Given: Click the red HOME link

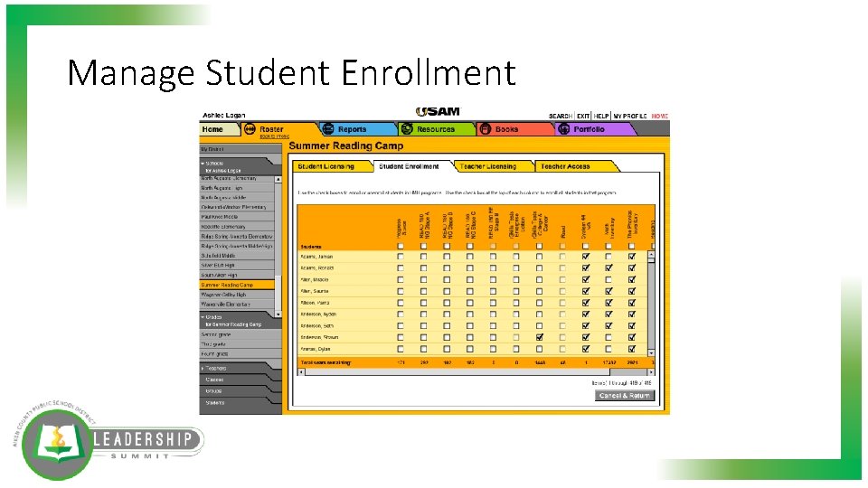Looking at the screenshot, I should (x=660, y=117).
